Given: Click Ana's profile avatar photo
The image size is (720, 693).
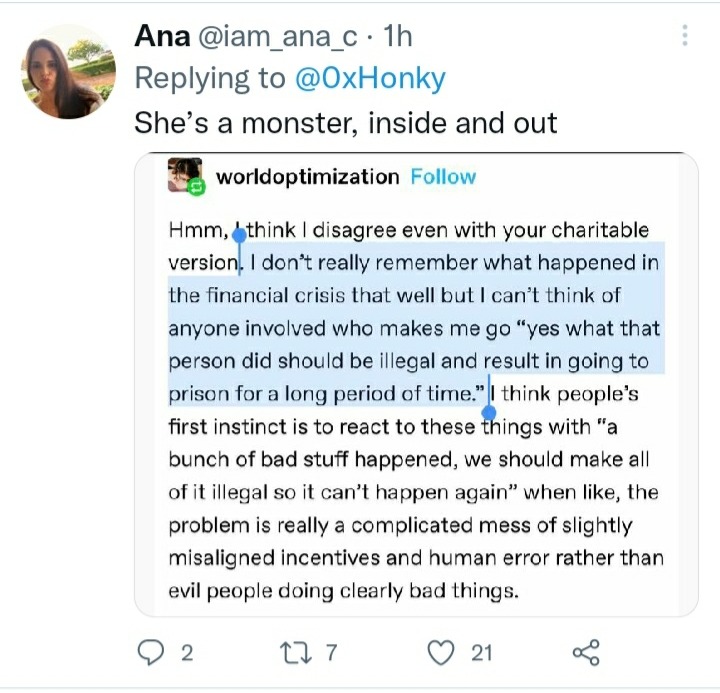Looking at the screenshot, I should pyautogui.click(x=68, y=72).
